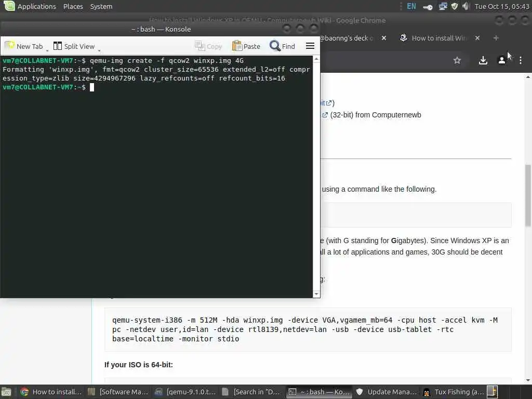Open the Konsole hamburger menu
Viewport: 532px width, 399px height.
click(310, 46)
